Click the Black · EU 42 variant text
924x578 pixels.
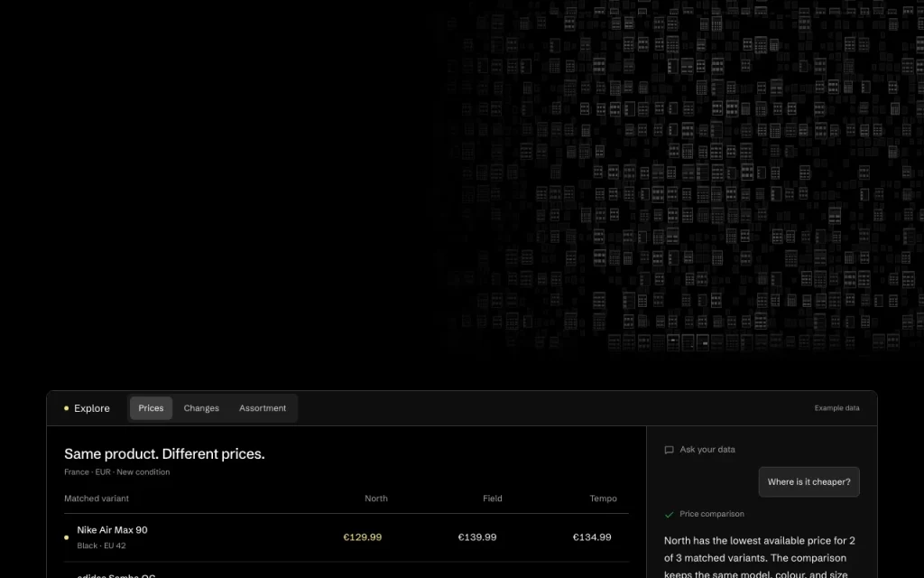tap(101, 545)
